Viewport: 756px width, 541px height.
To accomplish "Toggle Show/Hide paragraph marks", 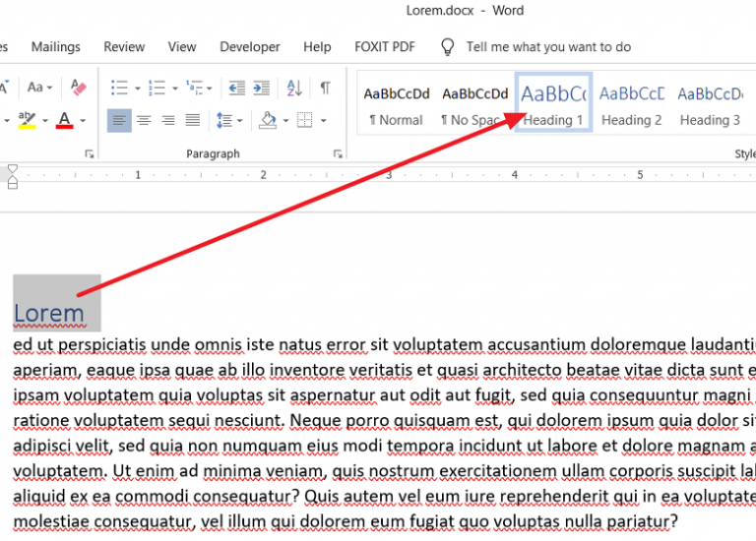I will point(325,88).
